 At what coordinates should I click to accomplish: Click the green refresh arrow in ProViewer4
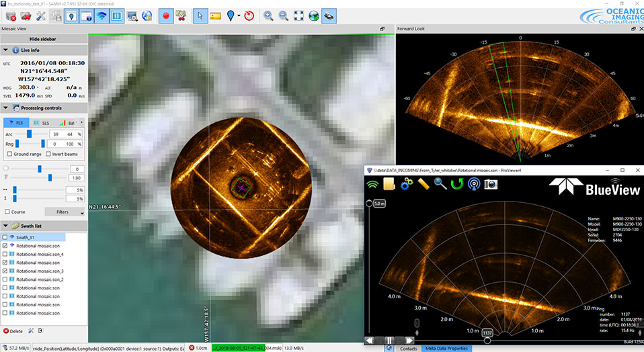coord(456,184)
